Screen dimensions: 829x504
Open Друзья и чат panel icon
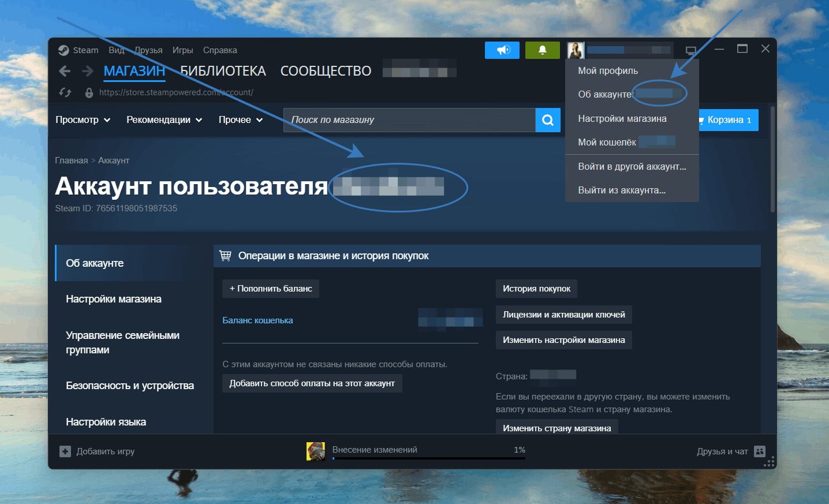(x=760, y=451)
